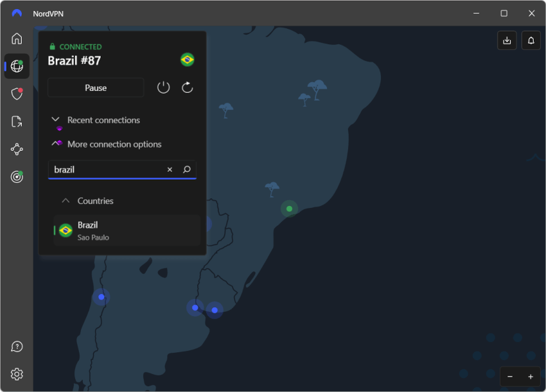Screen dimensions: 546x392
Task: Open Dark Web Monitor target icon
Action: (x=17, y=176)
